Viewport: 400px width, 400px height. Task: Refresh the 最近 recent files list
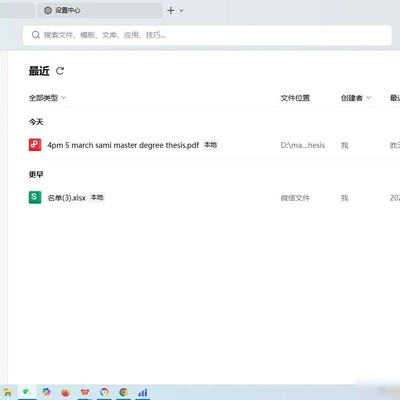click(60, 71)
